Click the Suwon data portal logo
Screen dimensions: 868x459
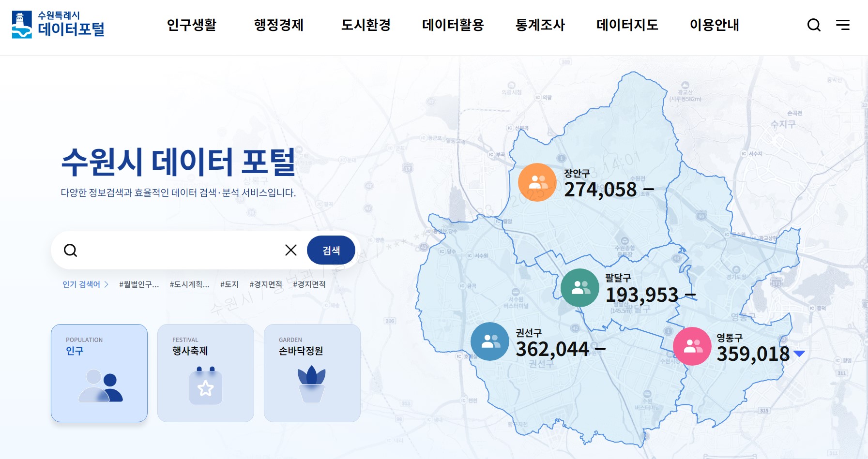tap(58, 25)
